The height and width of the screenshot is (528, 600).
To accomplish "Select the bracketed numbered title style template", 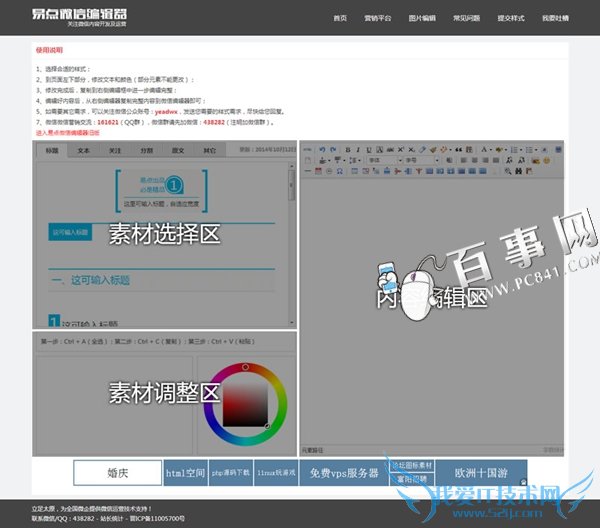I will click(161, 191).
